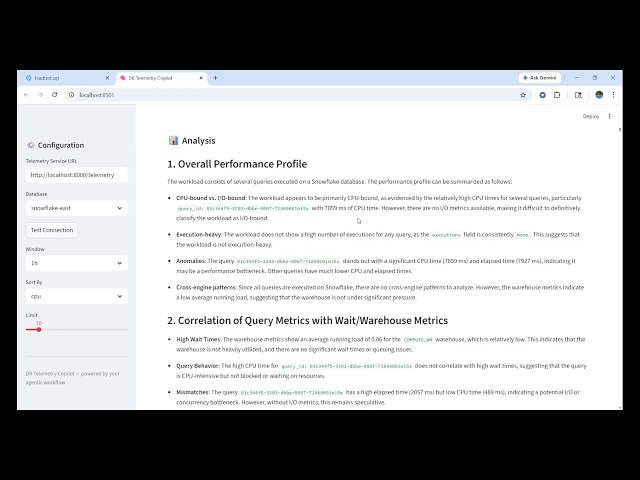The width and height of the screenshot is (640, 480).
Task: Click the Analysis chart icon
Action: click(x=173, y=140)
